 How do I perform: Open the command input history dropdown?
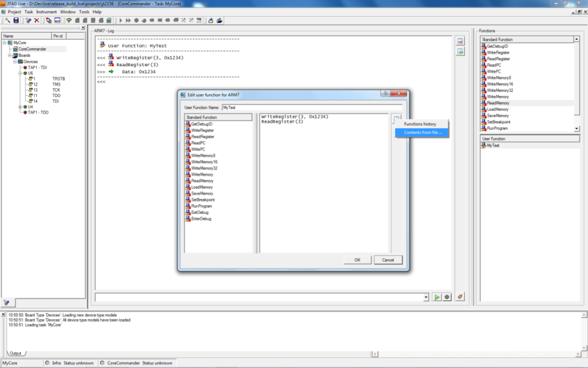point(426,297)
